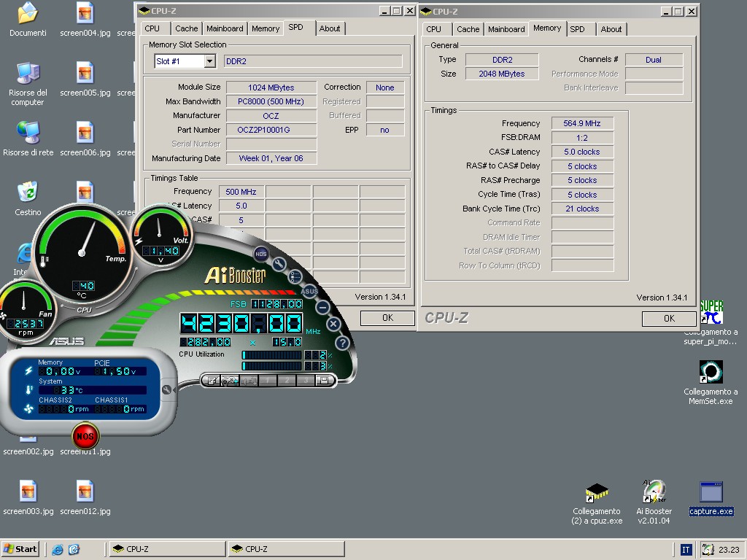Click the system tray icon beside the clock
The width and height of the screenshot is (747, 560).
(708, 550)
